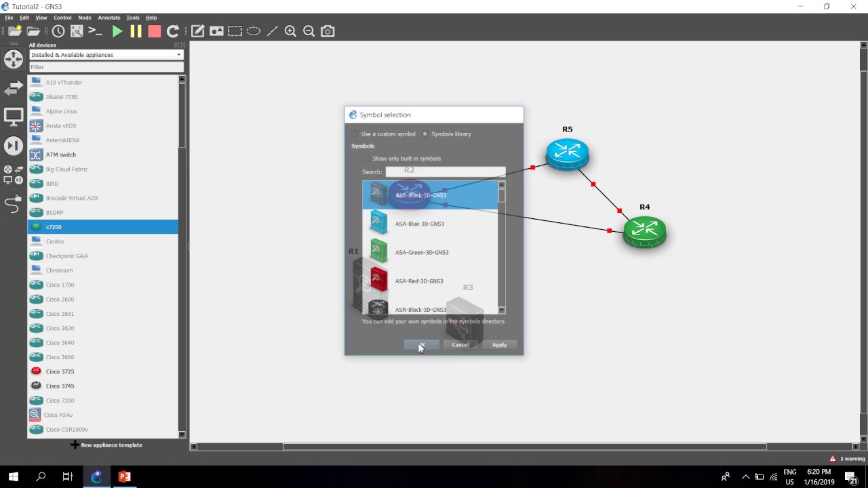Stop all nodes with red stop icon
The height and width of the screenshot is (488, 868).
click(x=155, y=31)
